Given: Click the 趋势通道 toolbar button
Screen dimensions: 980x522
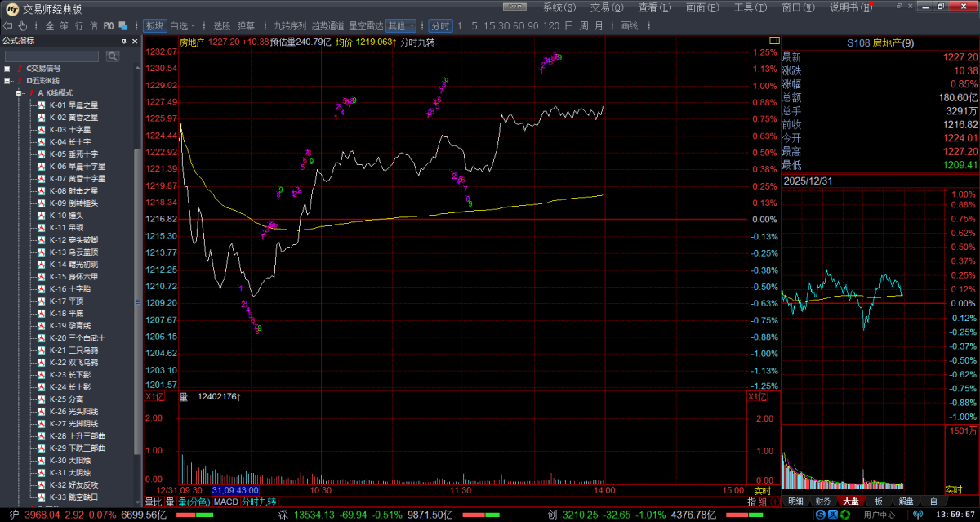Looking at the screenshot, I should tap(327, 25).
